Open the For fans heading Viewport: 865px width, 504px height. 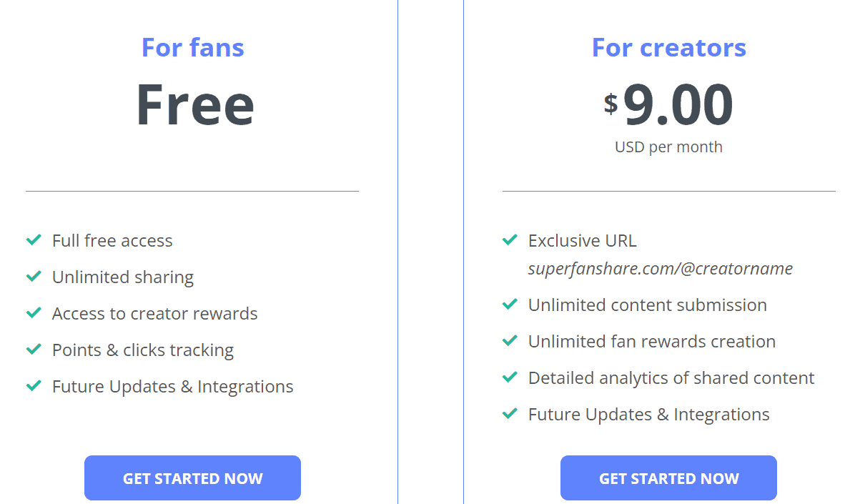click(193, 46)
